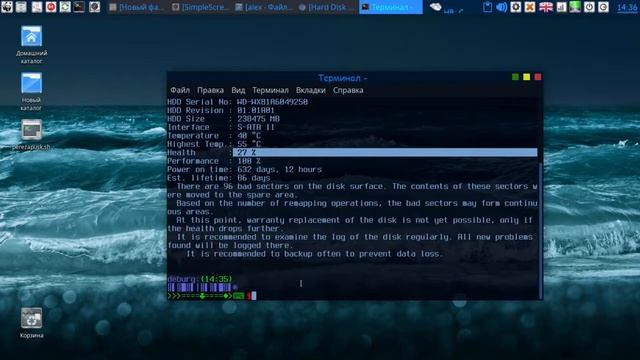640x360 pixels.
Task: Click the green refresh arrows launcher icon
Action: 65,7
